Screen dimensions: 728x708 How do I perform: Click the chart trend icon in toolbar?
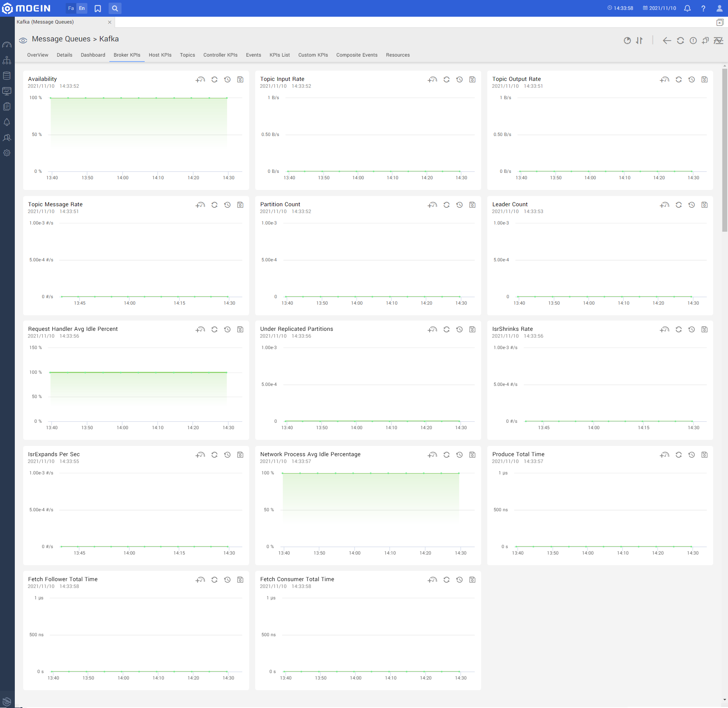pyautogui.click(x=719, y=41)
